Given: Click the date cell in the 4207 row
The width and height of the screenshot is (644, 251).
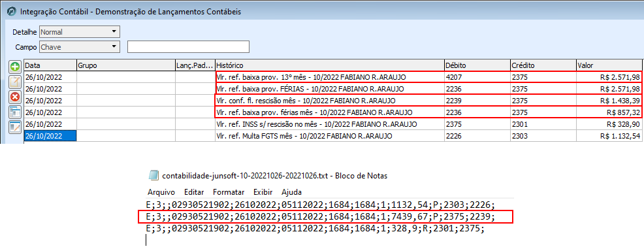Looking at the screenshot, I should coord(50,77).
